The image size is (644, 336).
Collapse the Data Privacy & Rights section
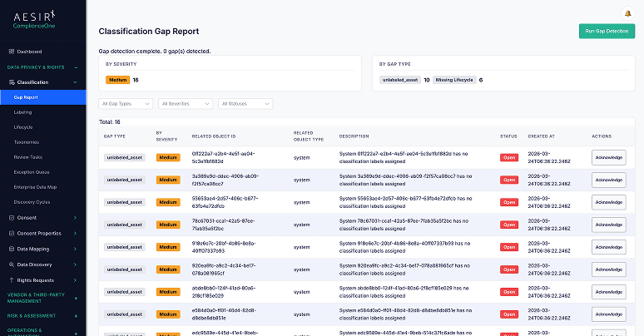[76, 67]
